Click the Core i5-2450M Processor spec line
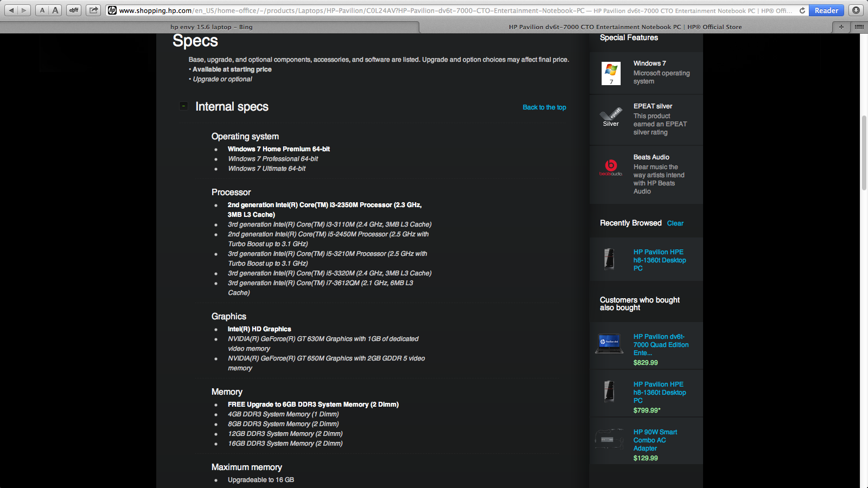 coord(328,239)
